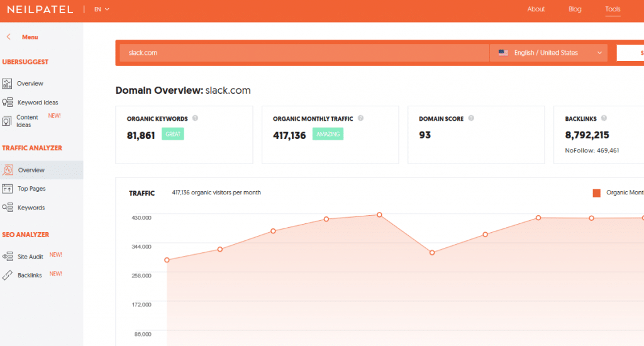Click info icon beside Organic Monthly Traffic
Image resolution: width=644 pixels, height=346 pixels.
point(360,118)
